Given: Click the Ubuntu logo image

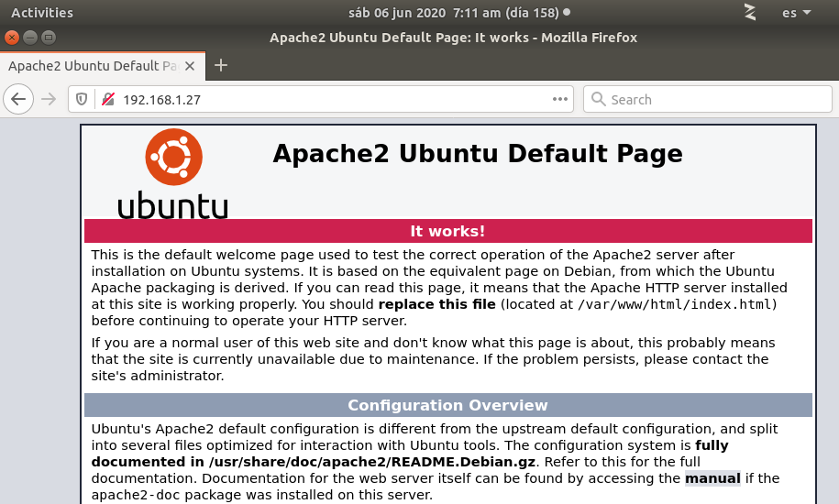Looking at the screenshot, I should coord(172,173).
